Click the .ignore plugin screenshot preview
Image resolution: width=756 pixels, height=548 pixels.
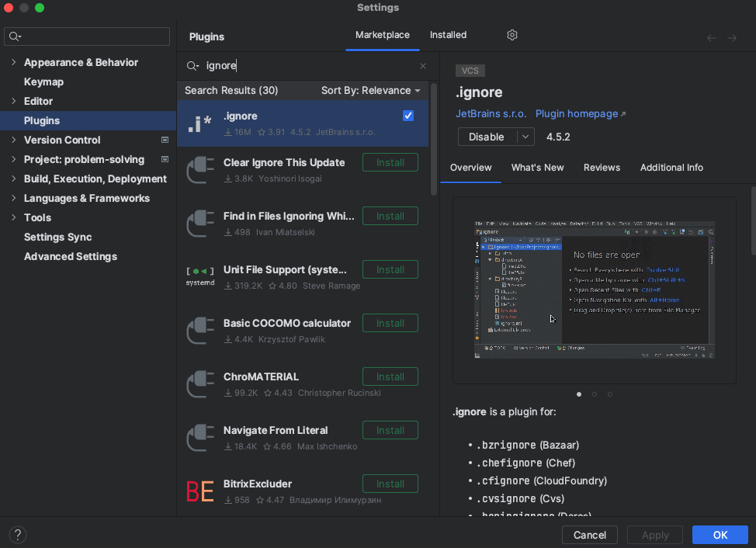click(x=594, y=290)
